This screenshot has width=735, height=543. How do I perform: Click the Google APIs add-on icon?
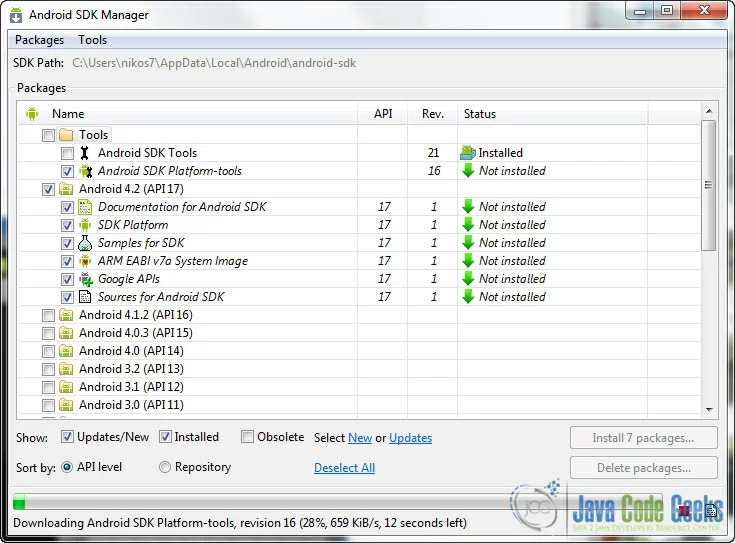(85, 279)
